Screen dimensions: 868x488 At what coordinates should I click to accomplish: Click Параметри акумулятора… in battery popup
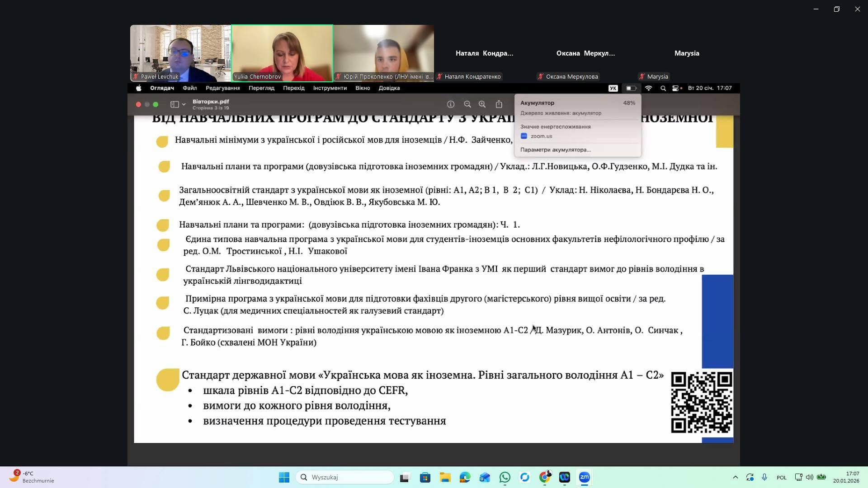pos(555,150)
